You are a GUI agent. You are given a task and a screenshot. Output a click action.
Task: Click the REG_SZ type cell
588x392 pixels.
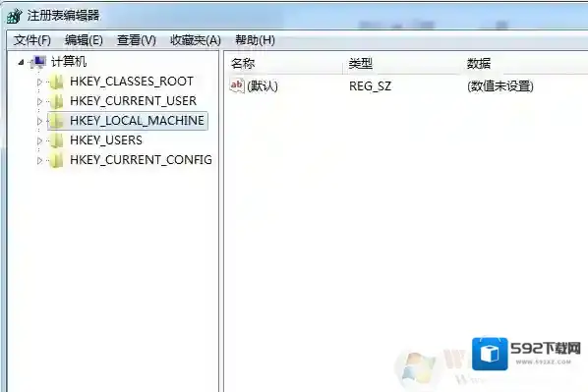coord(370,86)
